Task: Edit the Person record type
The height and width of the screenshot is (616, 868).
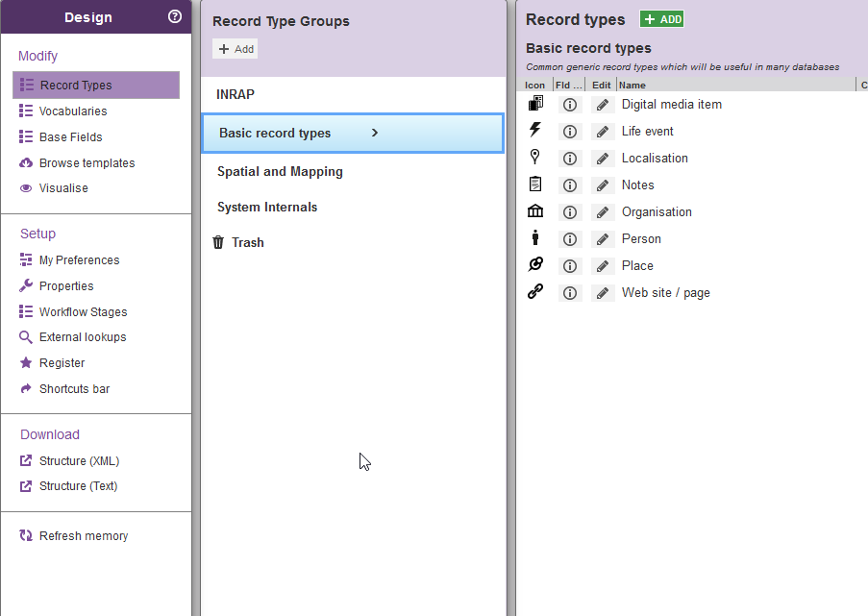Action: pos(603,238)
